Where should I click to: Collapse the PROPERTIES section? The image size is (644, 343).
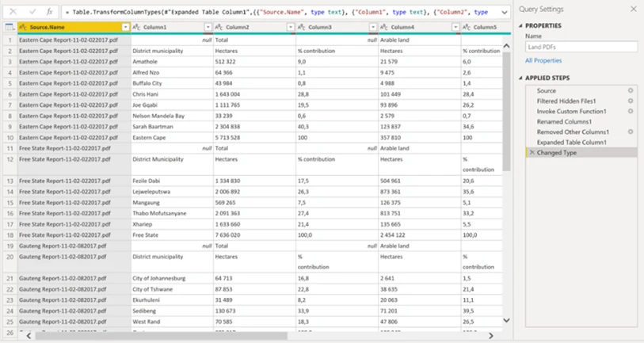point(520,25)
